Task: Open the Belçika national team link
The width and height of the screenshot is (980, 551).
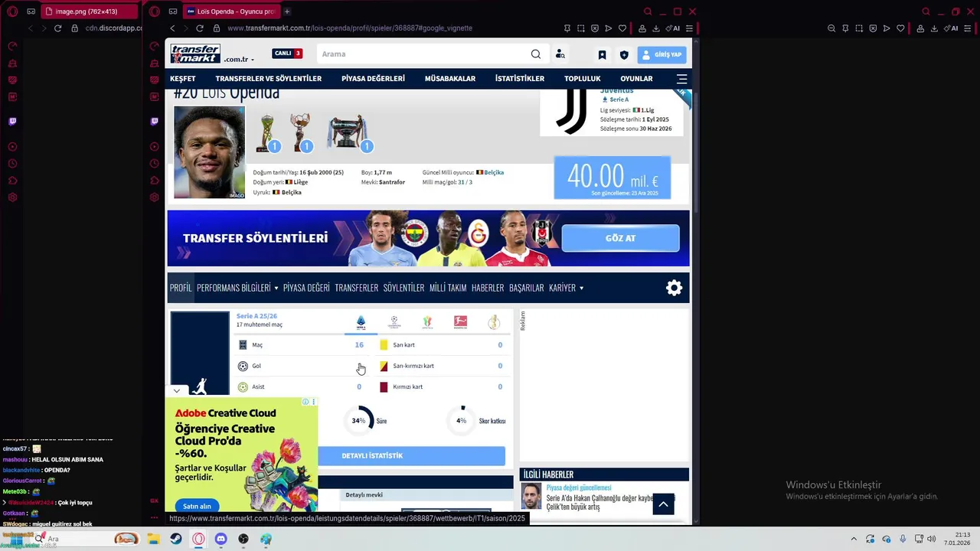Action: tap(494, 172)
